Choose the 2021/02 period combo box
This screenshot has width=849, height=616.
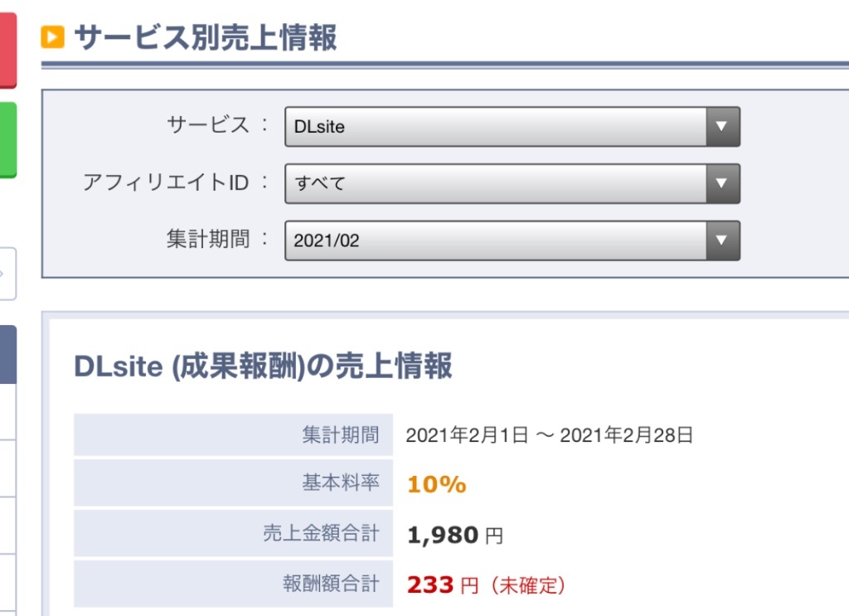pyautogui.click(x=512, y=240)
